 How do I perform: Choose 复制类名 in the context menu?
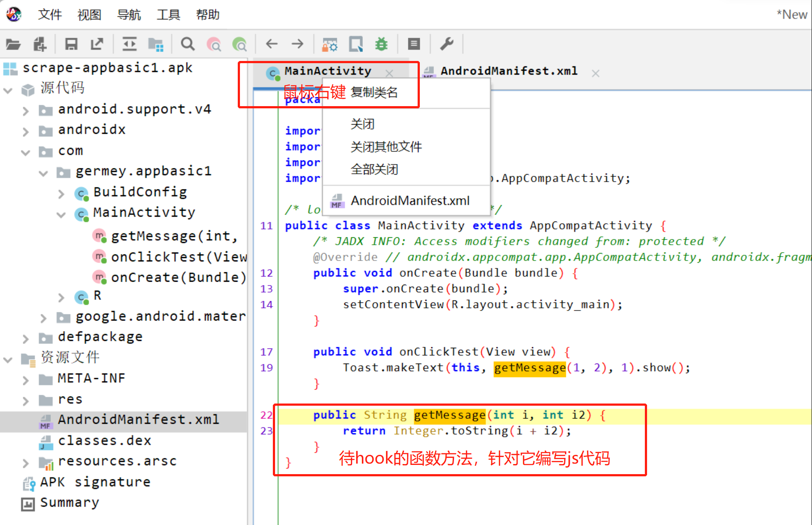click(x=374, y=92)
